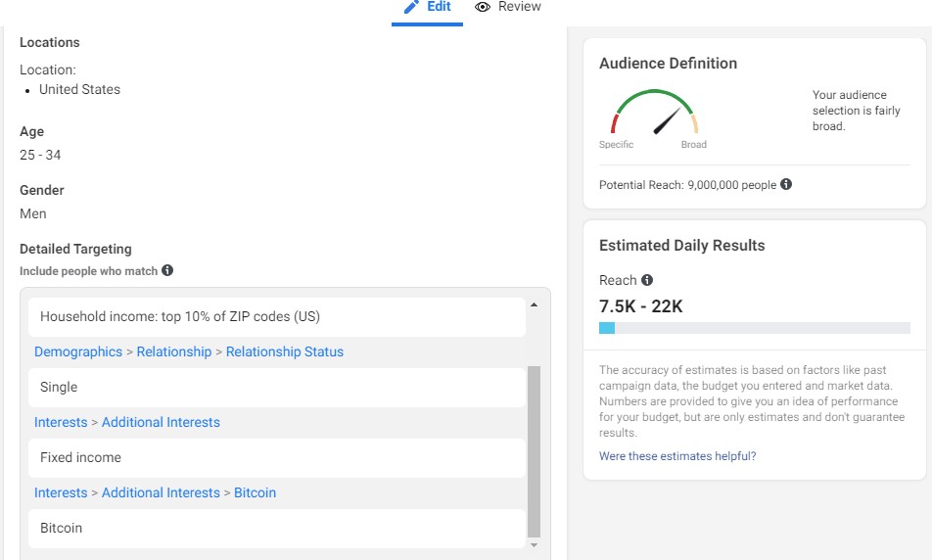
Task: Select the Edit tab
Action: click(439, 7)
